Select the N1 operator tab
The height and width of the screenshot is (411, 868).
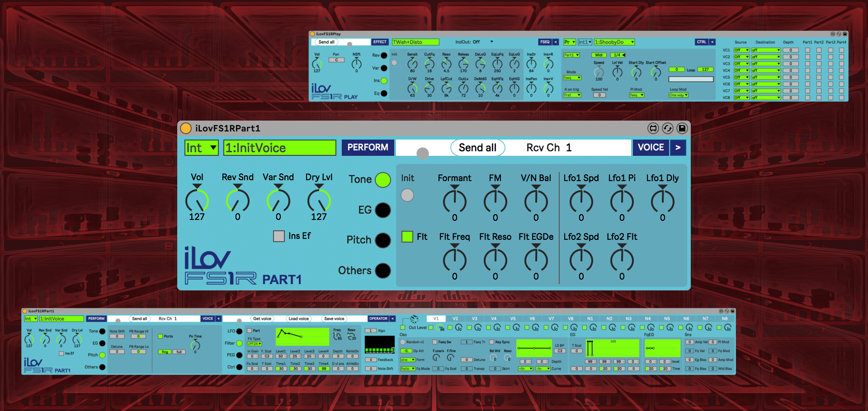[x=590, y=318]
